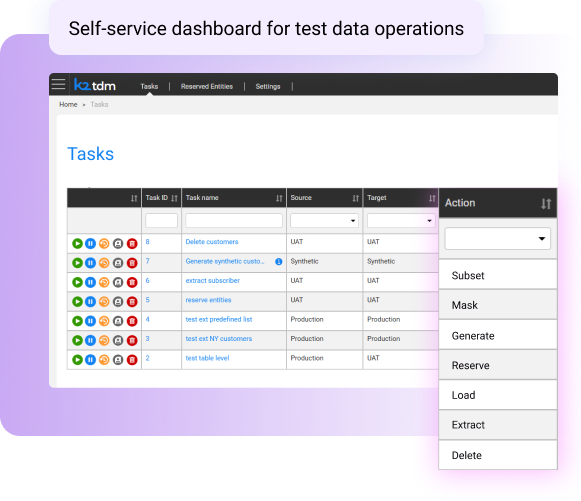Image resolution: width=581 pixels, height=501 pixels.
Task: Click task ID 8 link
Action: (x=147, y=242)
